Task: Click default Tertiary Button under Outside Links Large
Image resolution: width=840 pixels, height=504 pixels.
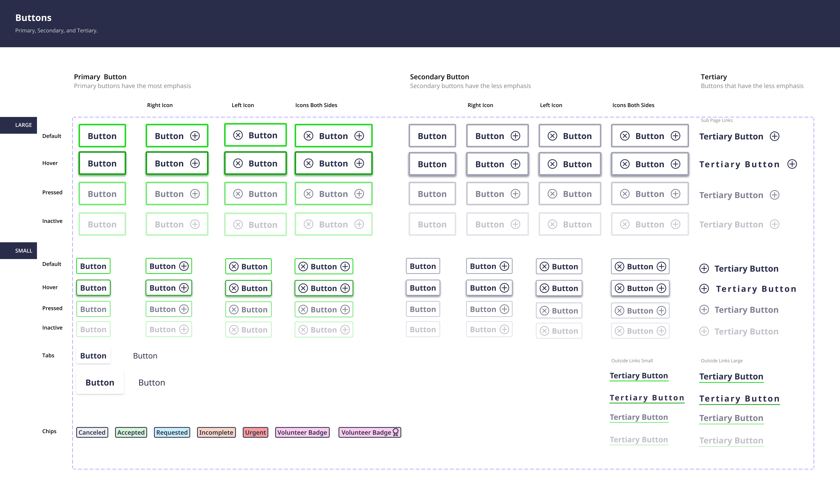Action: pyautogui.click(x=731, y=376)
